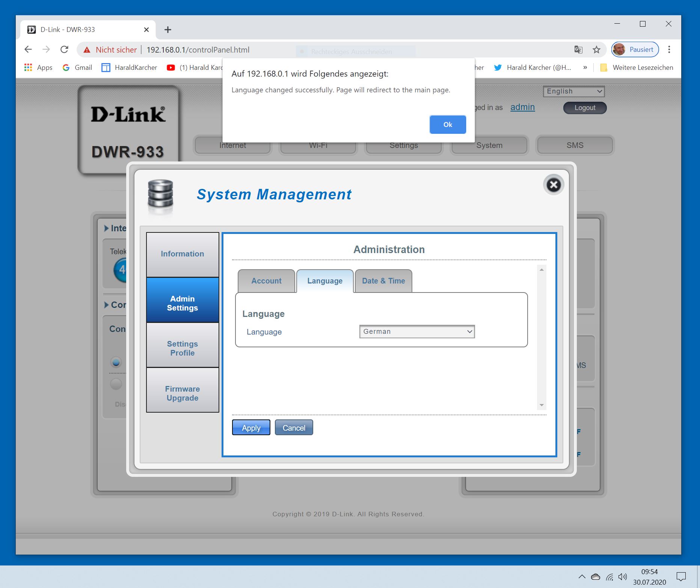Close the D-Link - DWR-933 tab
Viewport: 700px width, 588px height.
tap(146, 30)
